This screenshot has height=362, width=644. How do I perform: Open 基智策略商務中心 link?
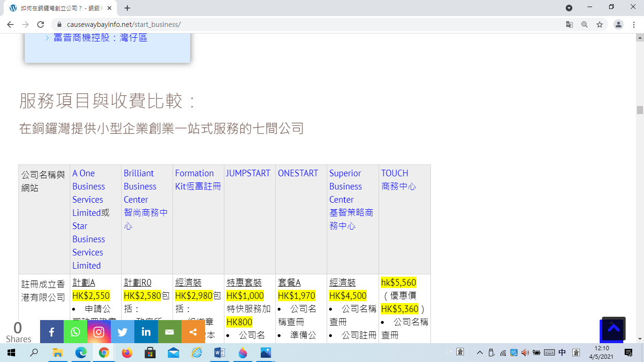pos(351,219)
